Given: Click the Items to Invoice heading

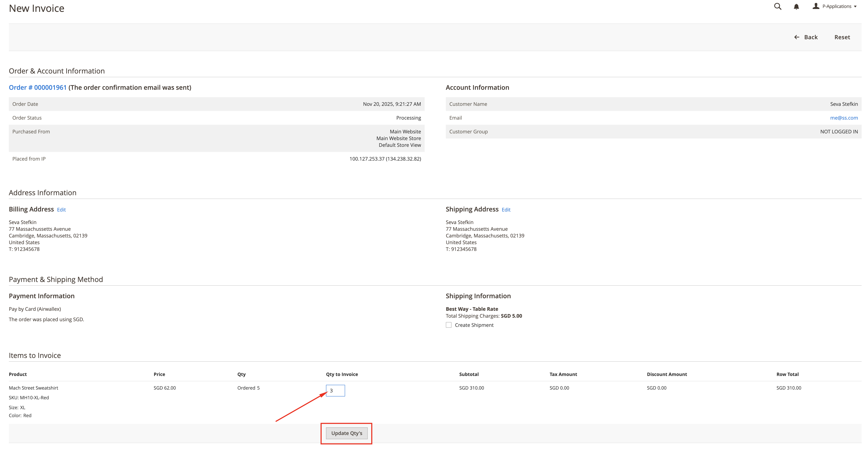Looking at the screenshot, I should tap(35, 355).
